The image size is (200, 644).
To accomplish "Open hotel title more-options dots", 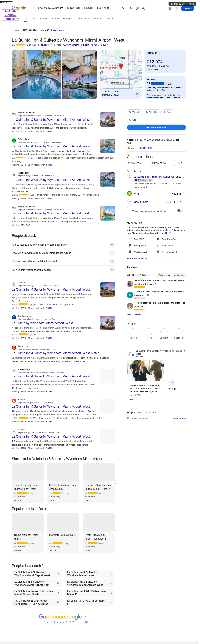I will [x=110, y=45].
